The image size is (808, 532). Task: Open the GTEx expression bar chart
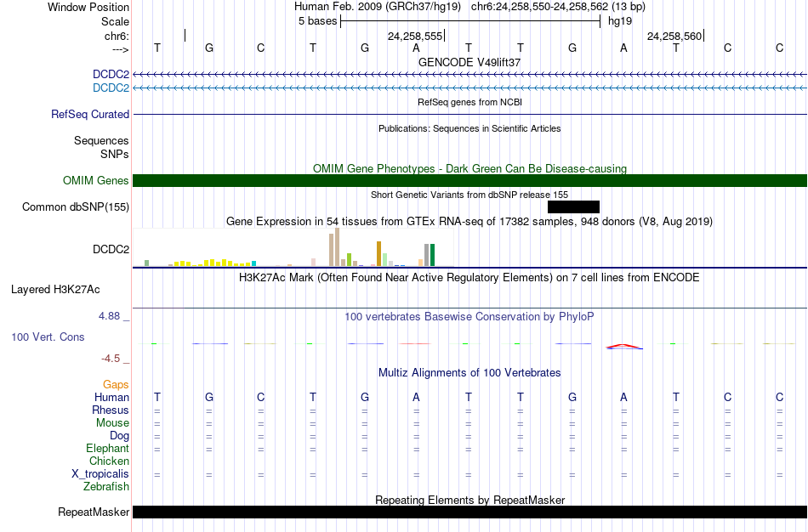pyautogui.click(x=293, y=247)
